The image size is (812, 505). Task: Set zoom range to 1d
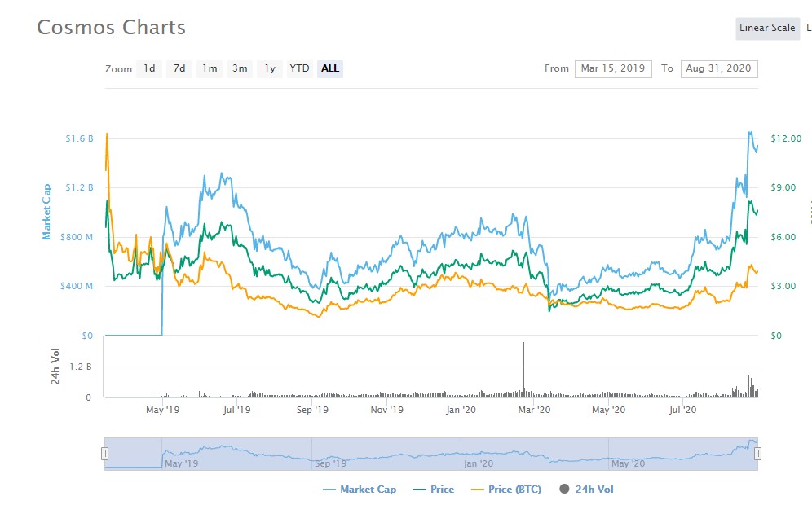149,68
